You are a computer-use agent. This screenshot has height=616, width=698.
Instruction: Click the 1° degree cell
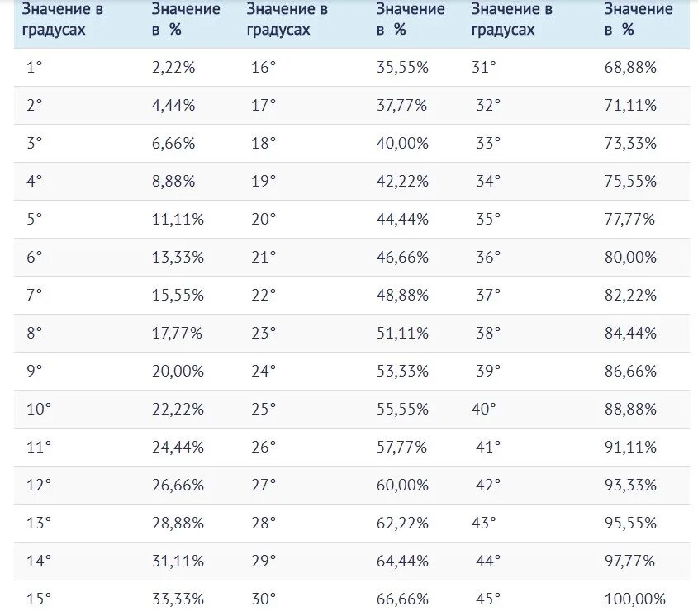(x=34, y=68)
